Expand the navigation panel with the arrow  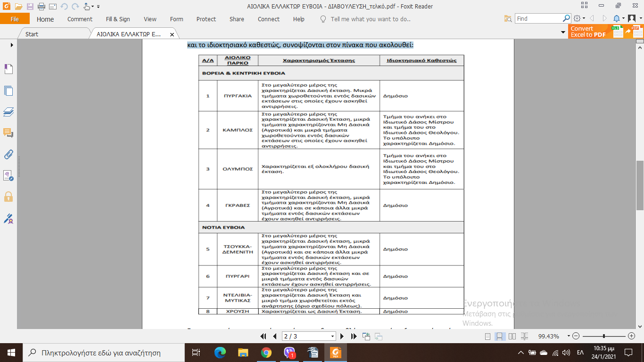coord(12,45)
